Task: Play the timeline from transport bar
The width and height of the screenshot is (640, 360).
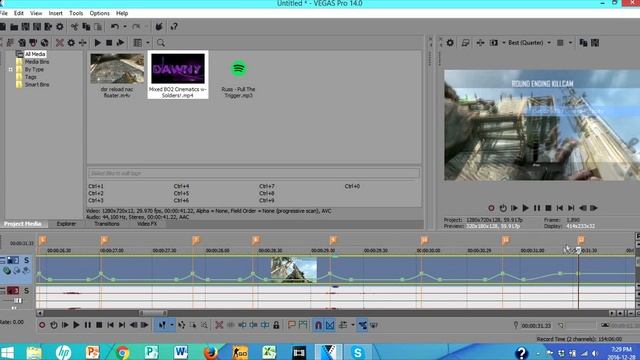Action: 76,325
